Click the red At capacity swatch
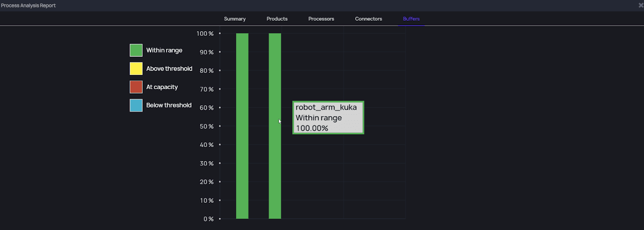This screenshot has width=644, height=230. [136, 87]
